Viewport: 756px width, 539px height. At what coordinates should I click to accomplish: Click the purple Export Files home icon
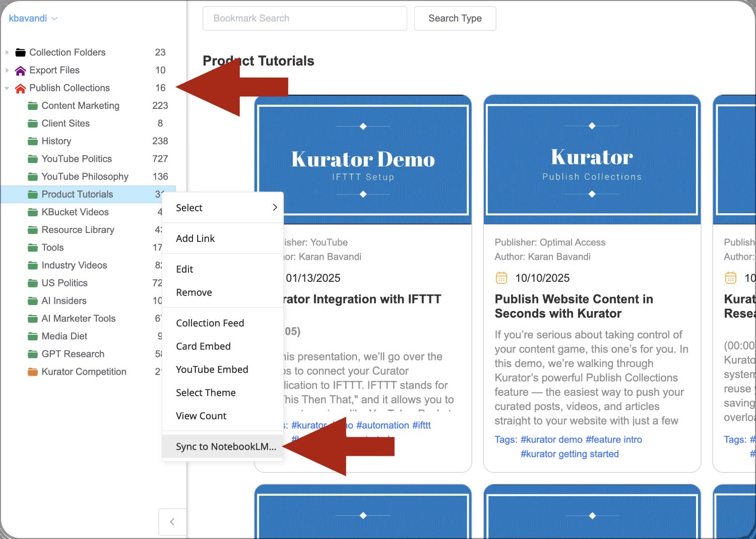(20, 70)
